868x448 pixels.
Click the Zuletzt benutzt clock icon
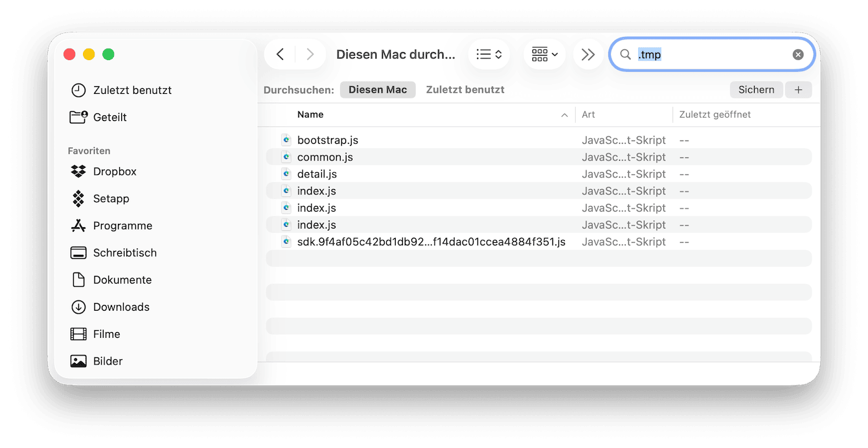point(78,90)
